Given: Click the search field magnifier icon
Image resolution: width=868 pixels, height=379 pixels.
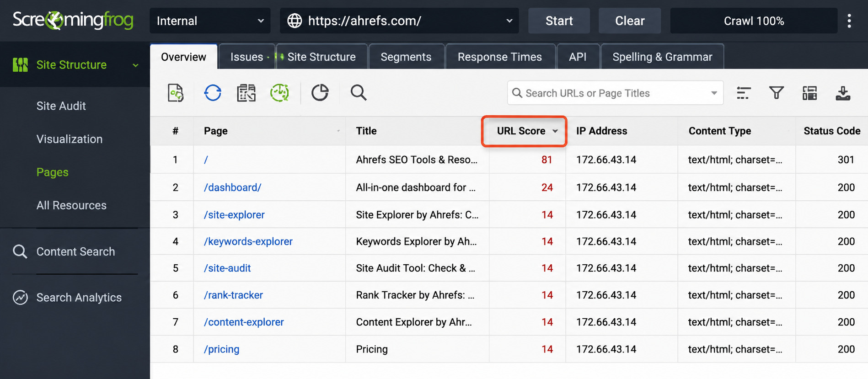Looking at the screenshot, I should [x=517, y=93].
